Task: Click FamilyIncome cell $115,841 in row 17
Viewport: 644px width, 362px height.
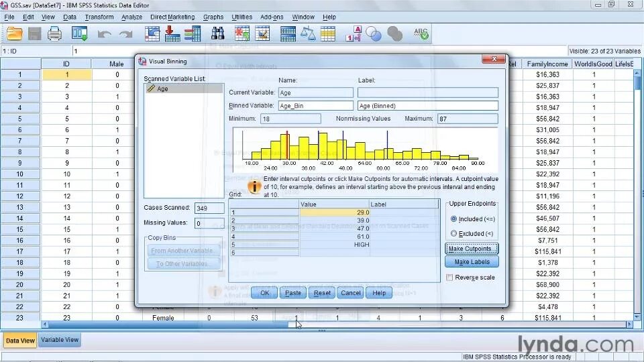Action: pos(547,251)
